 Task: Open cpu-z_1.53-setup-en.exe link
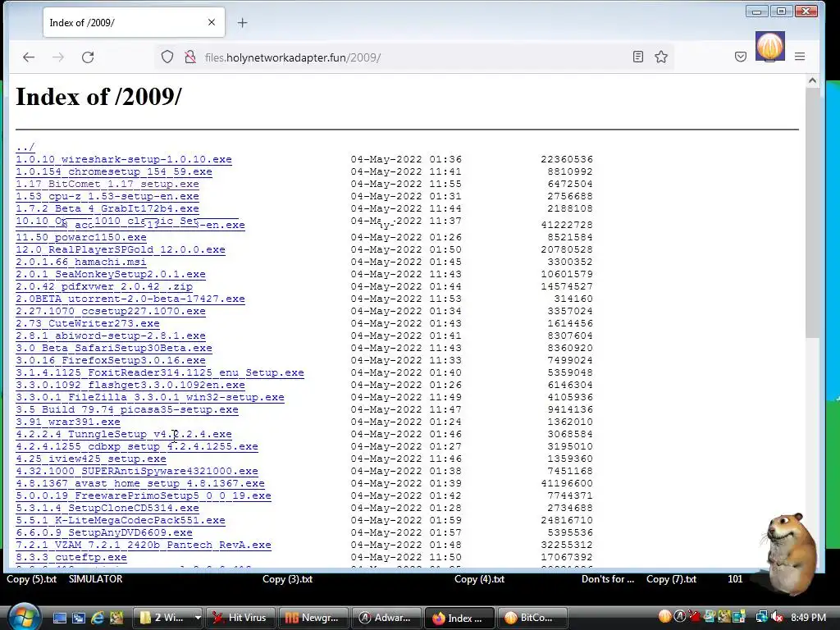[107, 196]
